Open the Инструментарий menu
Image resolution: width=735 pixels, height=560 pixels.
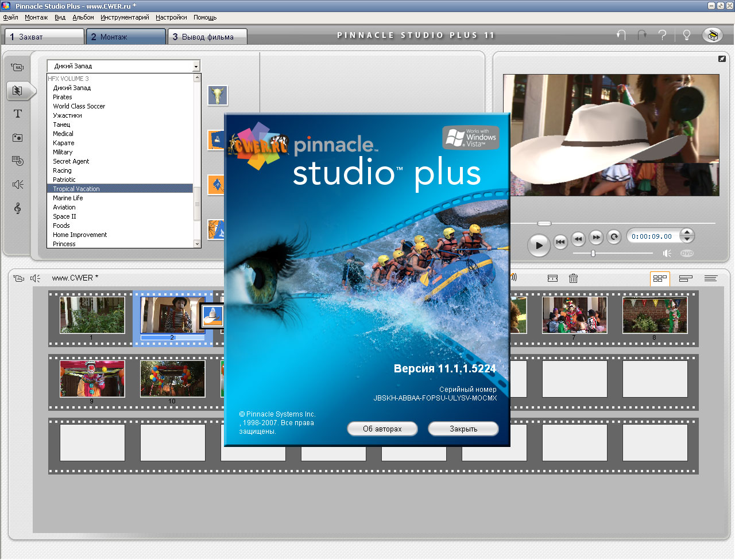[x=125, y=17]
